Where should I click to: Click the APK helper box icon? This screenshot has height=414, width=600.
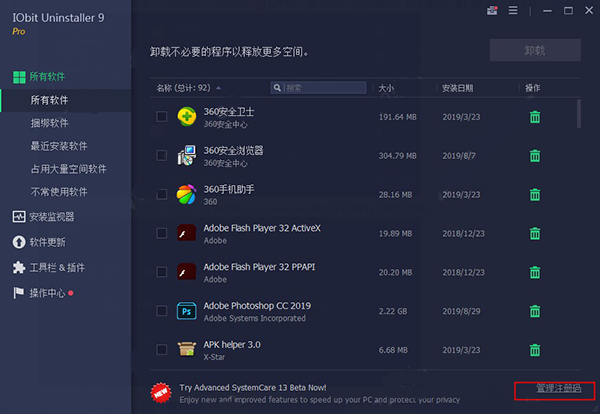(187, 349)
